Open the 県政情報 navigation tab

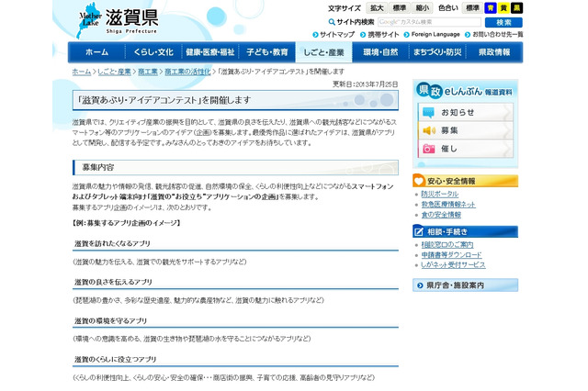pyautogui.click(x=494, y=52)
